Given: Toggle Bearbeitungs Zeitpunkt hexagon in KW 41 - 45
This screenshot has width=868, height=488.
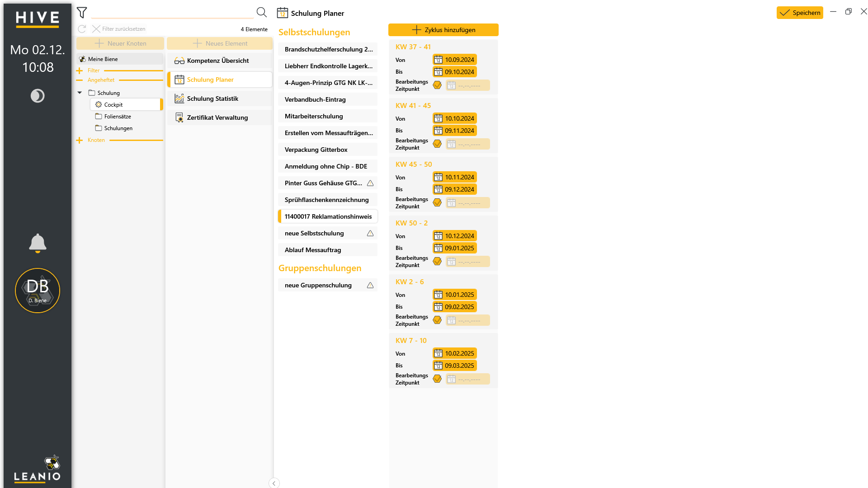Looking at the screenshot, I should tap(437, 144).
